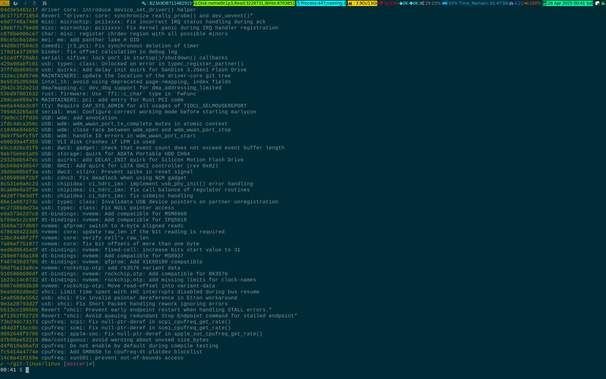The width and height of the screenshot is (606, 379).
Task: Select 'mei: me: add panther lake H DID' line
Action: tap(70, 40)
